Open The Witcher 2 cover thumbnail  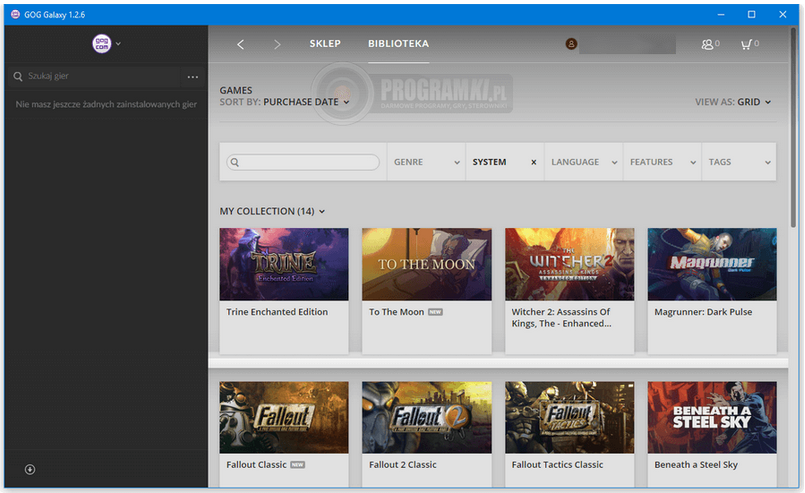(x=569, y=264)
